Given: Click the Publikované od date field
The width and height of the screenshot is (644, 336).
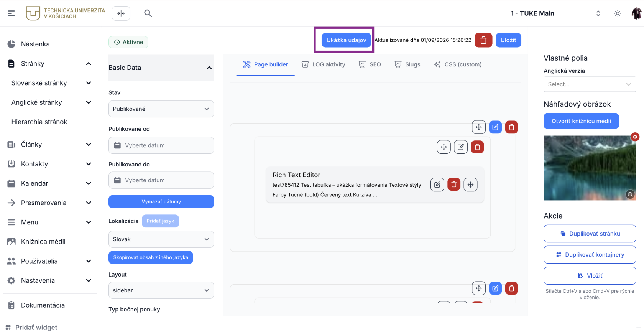Looking at the screenshot, I should [161, 145].
